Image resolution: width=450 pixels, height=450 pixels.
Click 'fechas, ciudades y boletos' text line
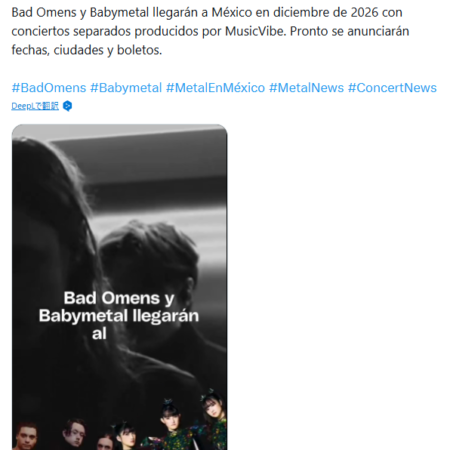(x=87, y=50)
